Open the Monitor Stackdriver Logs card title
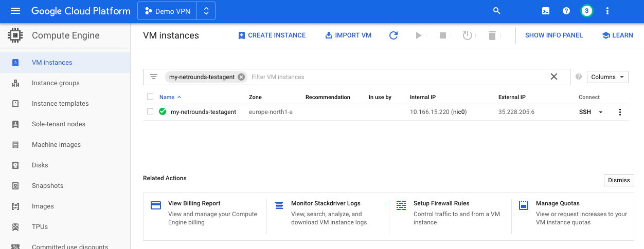The height and width of the screenshot is (249, 644). pos(326,203)
